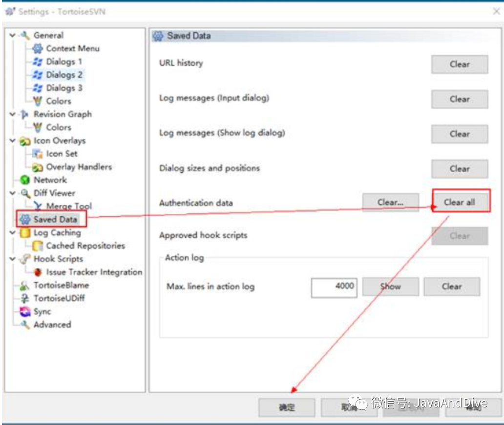Click the Network globe icon
504x425 pixels.
pyautogui.click(x=25, y=180)
